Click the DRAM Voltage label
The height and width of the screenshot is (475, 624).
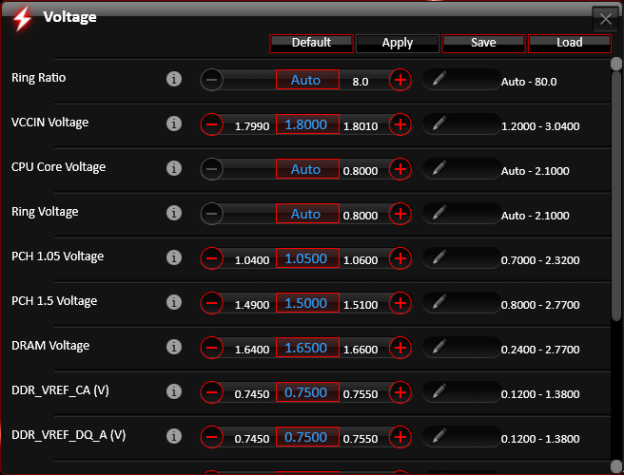pos(51,346)
